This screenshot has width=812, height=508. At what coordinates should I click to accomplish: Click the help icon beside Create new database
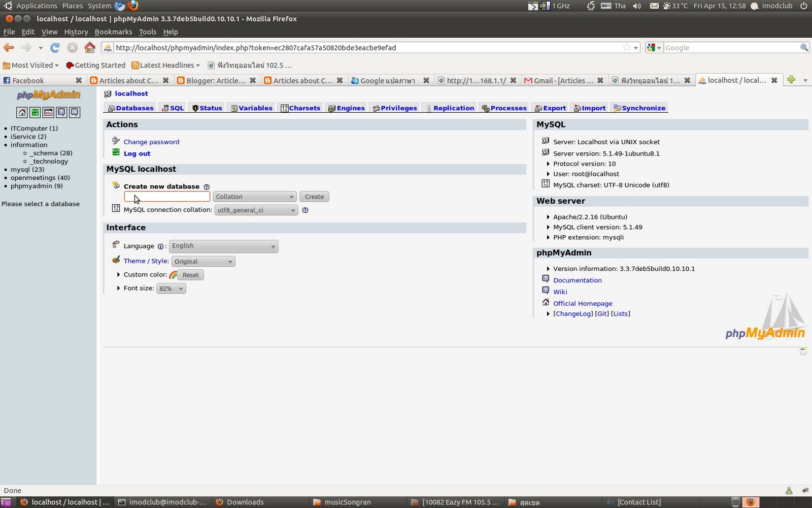[x=207, y=187]
